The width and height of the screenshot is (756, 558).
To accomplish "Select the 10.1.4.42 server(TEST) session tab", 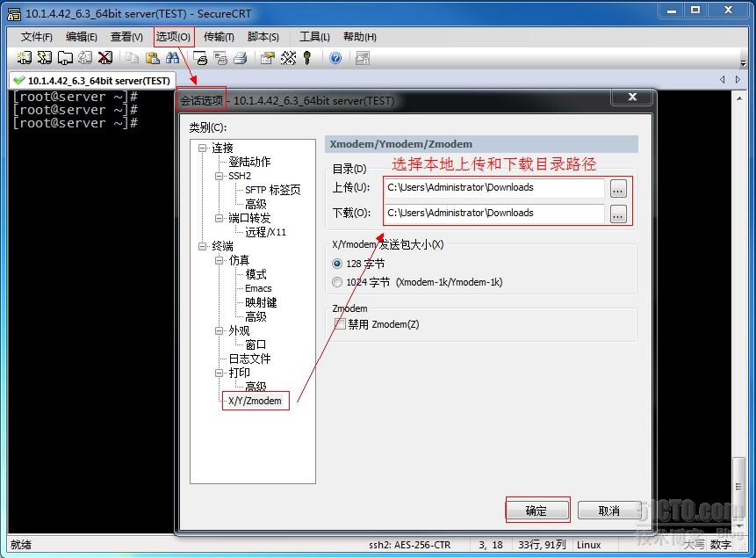I will click(x=92, y=81).
